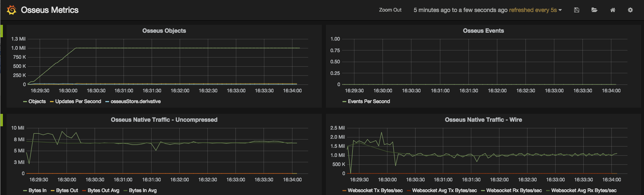
Task: Click the 10 Mil y-axis label in Uncompressed panel
Action: click(x=19, y=128)
